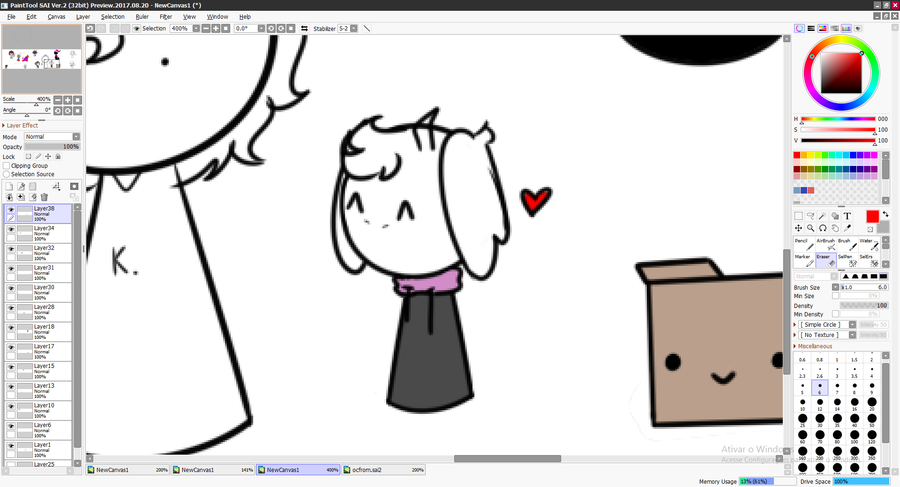Switch to the ocfrom.sai2 document tab
This screenshot has height=487, width=900.
[x=384, y=470]
